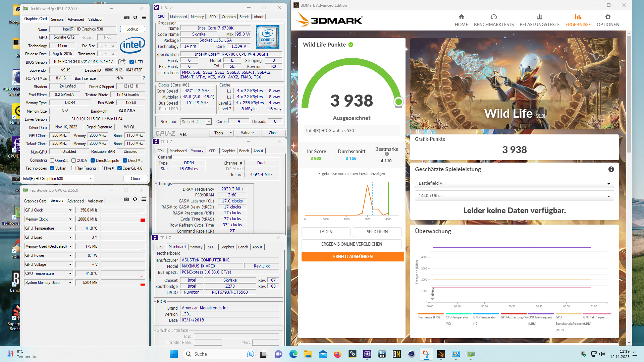
Task: Click LADEN button in 3DMark
Action: [x=326, y=232]
